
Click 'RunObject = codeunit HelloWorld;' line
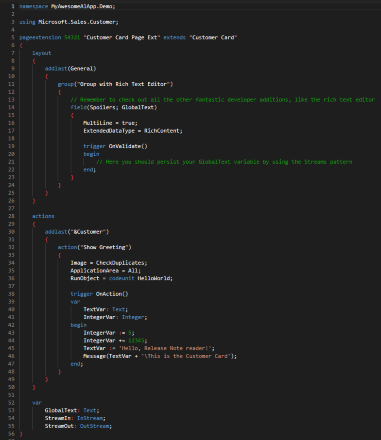coord(122,278)
